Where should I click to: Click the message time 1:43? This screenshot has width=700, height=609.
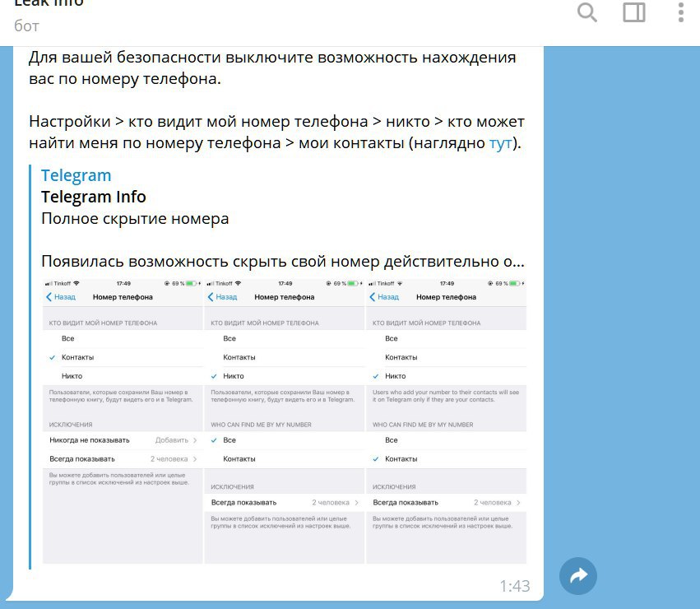tap(515, 586)
